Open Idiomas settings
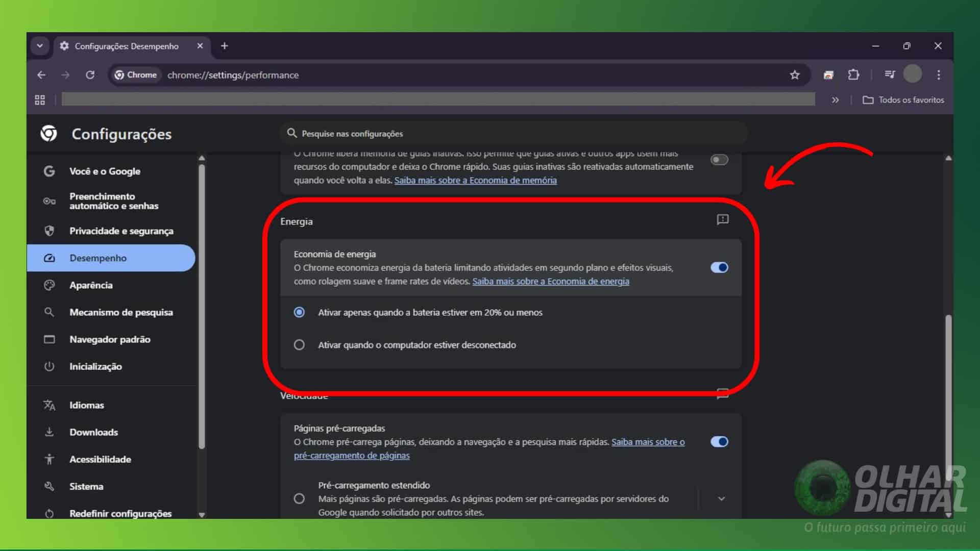Image resolution: width=980 pixels, height=551 pixels. click(87, 405)
